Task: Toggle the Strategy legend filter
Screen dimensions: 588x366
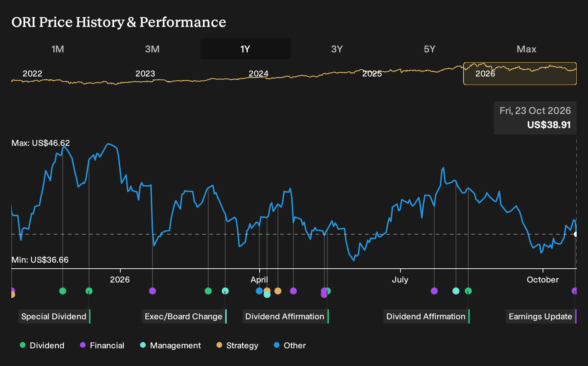Action: [x=237, y=345]
